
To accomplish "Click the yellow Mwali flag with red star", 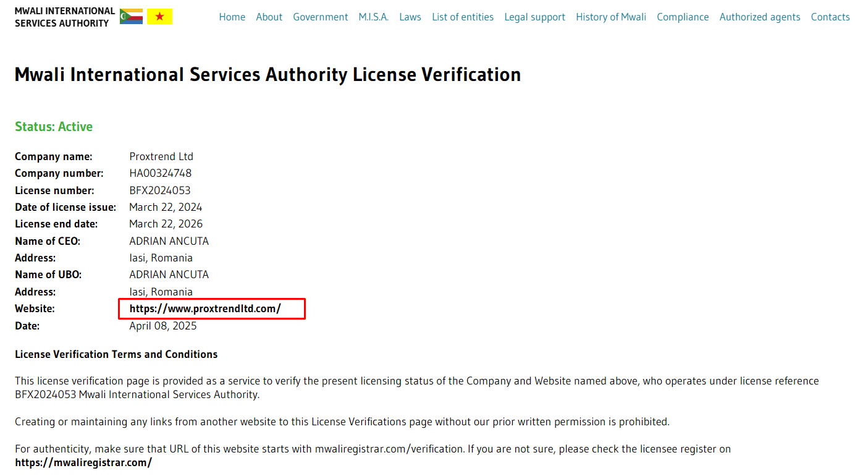I will pyautogui.click(x=159, y=17).
